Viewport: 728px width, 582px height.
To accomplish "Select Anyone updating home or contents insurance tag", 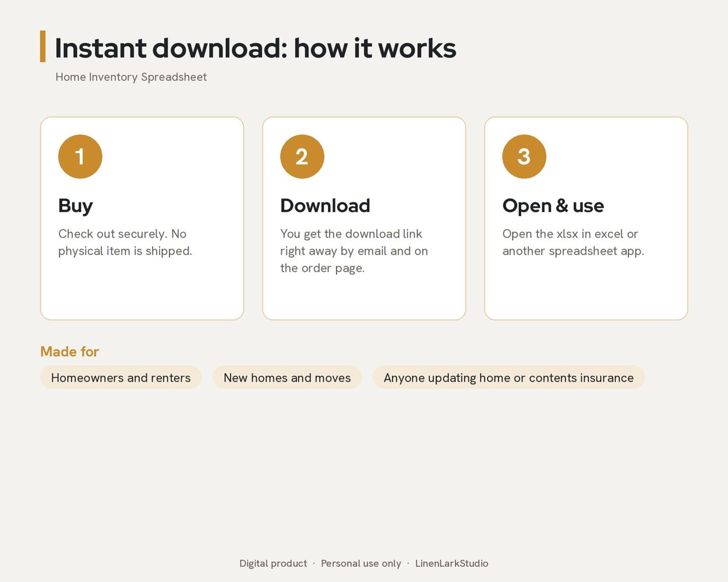I will coord(508,377).
